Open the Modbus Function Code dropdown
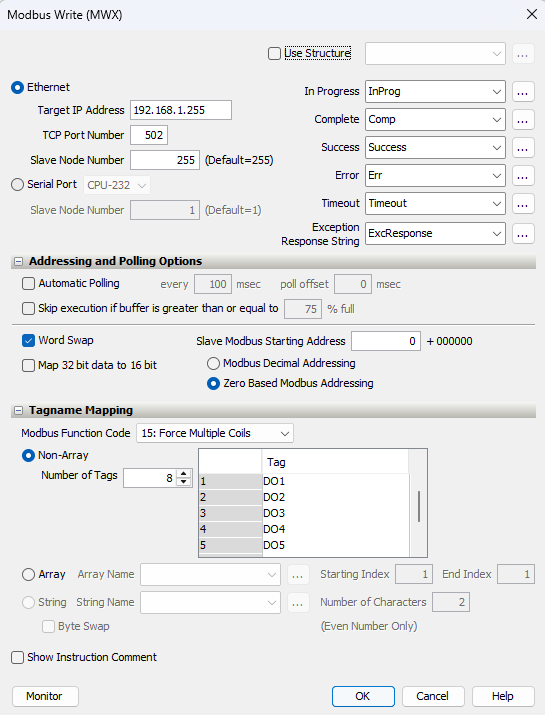545x715 pixels. [x=215, y=433]
